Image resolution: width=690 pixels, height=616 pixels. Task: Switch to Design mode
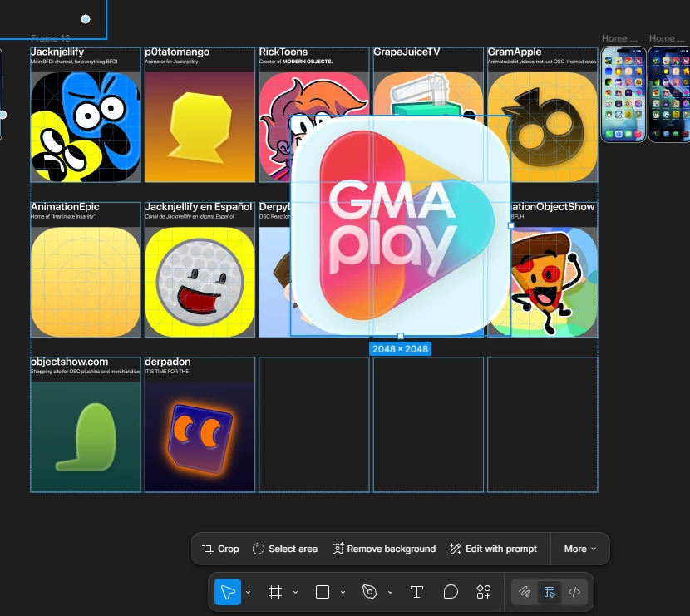pos(550,592)
